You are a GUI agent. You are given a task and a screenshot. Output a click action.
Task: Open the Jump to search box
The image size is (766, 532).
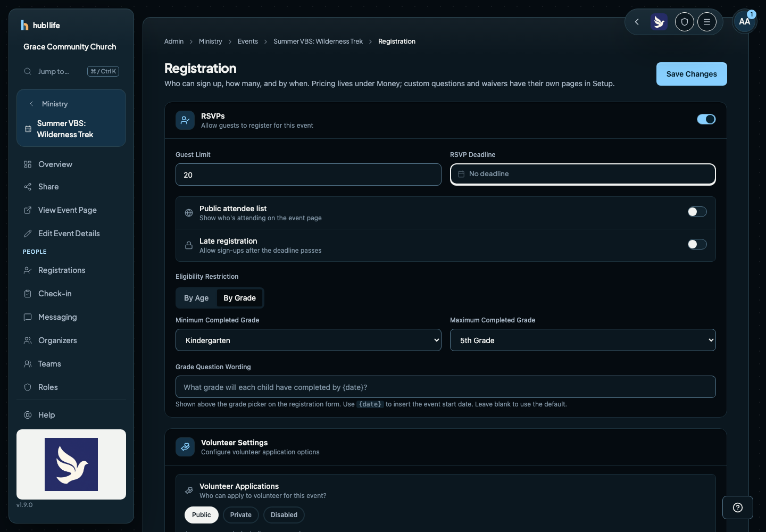click(x=71, y=71)
